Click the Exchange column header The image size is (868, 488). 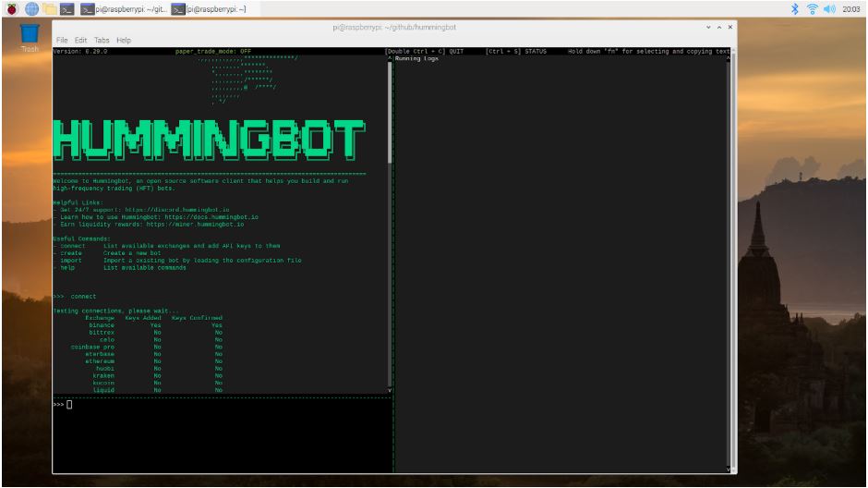pyautogui.click(x=100, y=318)
